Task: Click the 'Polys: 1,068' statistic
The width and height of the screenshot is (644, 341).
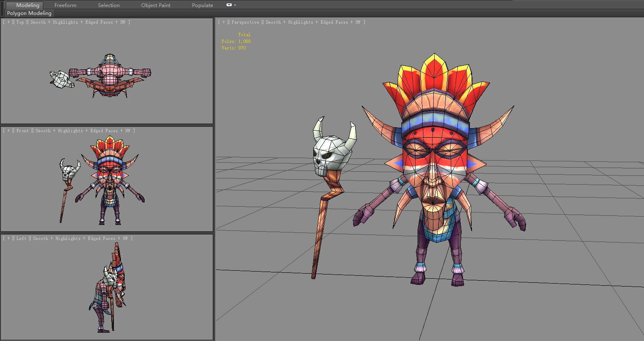Action: point(236,41)
